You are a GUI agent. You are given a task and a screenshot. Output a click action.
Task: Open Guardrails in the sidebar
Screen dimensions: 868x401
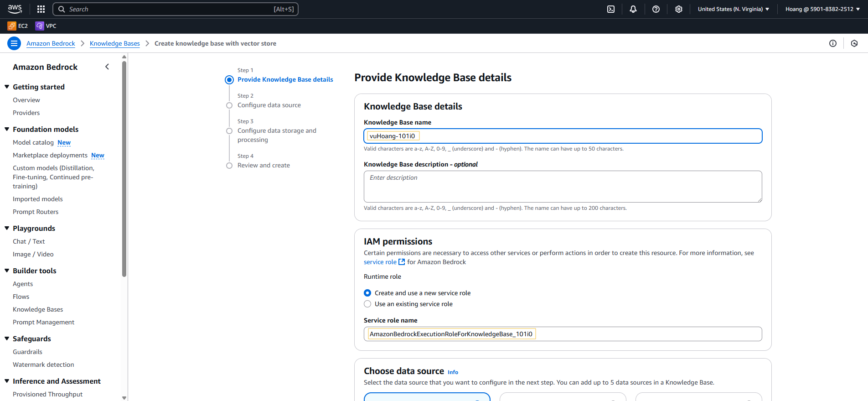coord(27,352)
